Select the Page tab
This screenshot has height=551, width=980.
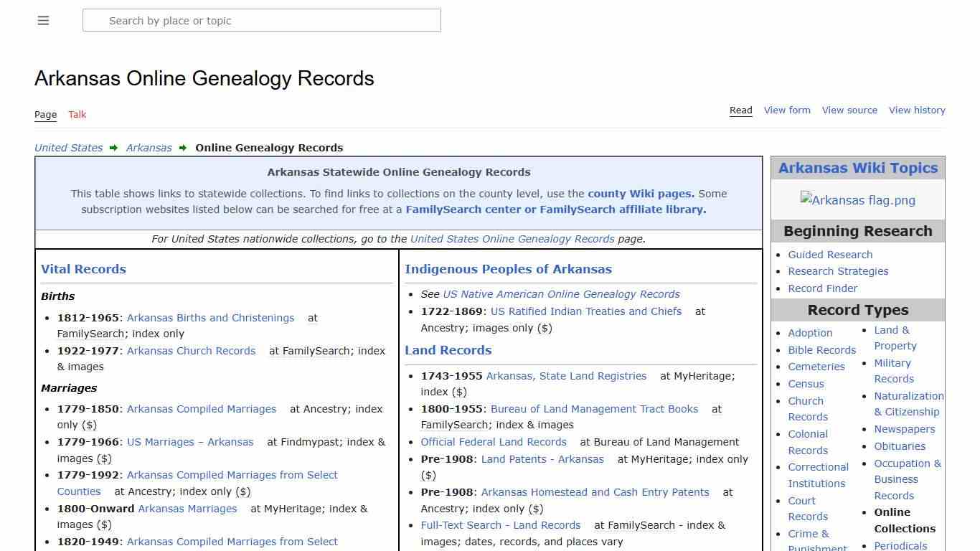45,114
